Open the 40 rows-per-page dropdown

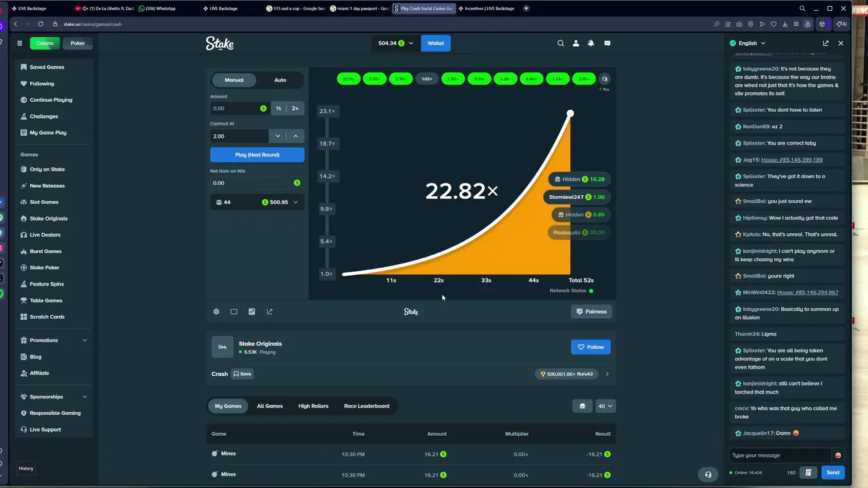click(604, 406)
